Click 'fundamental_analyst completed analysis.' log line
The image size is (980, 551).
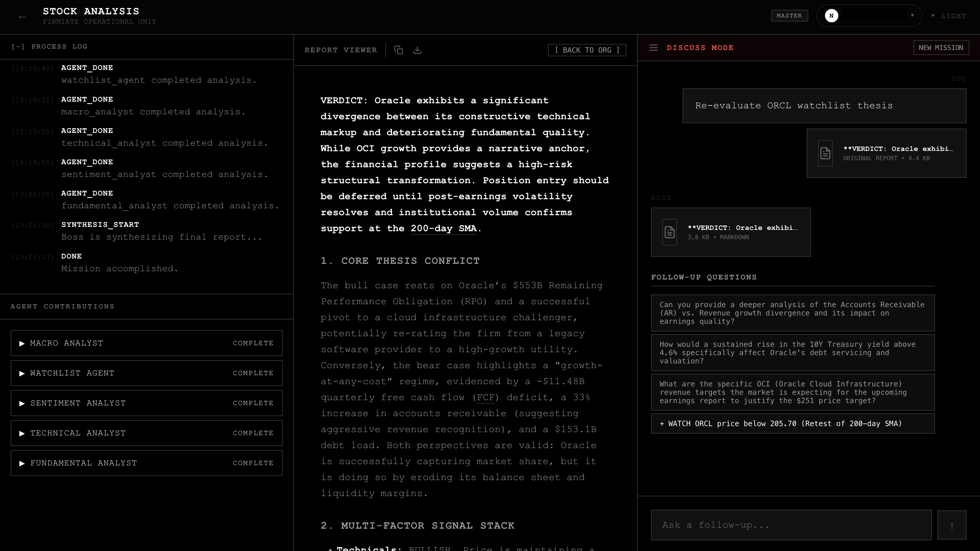coord(170,206)
